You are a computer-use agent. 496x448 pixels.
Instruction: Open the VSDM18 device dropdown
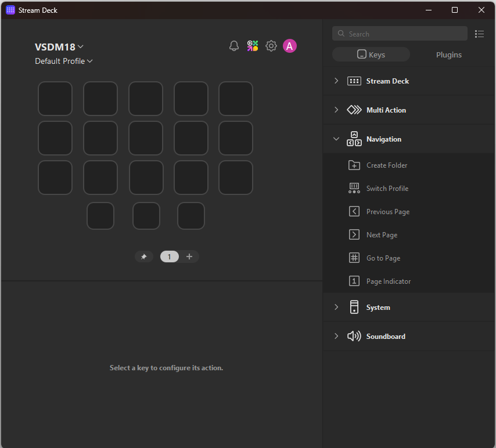(x=59, y=47)
